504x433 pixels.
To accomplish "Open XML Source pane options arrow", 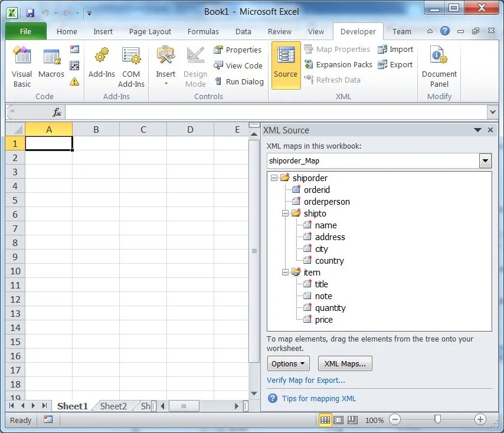I will pos(477,130).
